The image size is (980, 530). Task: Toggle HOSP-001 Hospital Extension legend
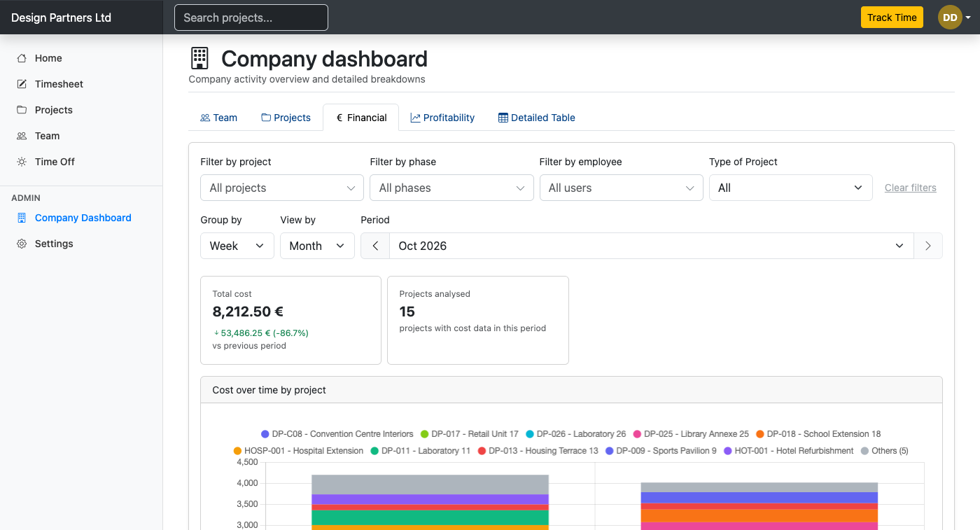pyautogui.click(x=298, y=451)
